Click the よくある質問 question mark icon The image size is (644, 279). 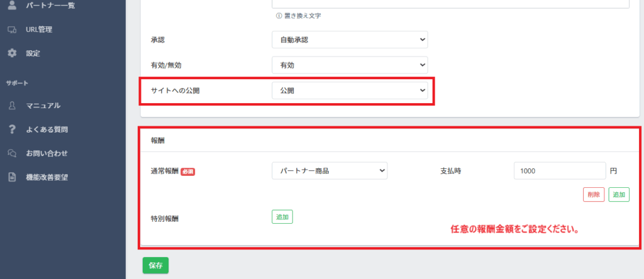coord(13,129)
